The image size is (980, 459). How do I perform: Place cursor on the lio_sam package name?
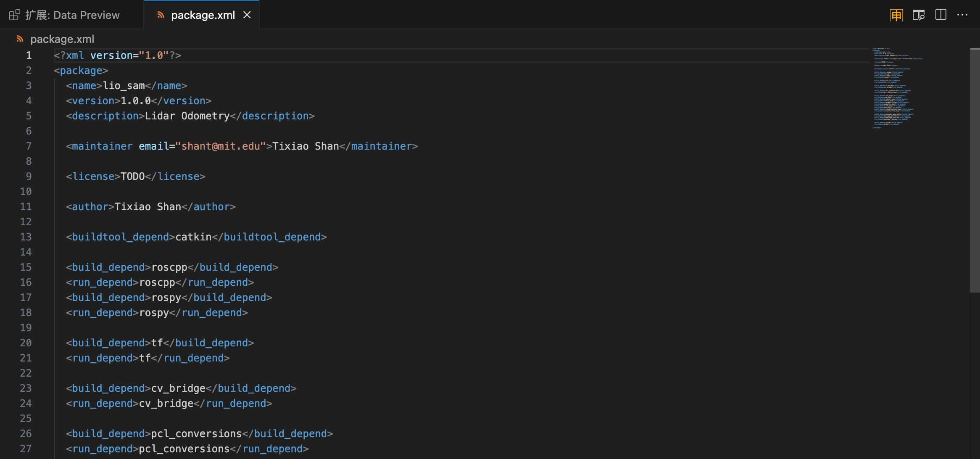(124, 86)
